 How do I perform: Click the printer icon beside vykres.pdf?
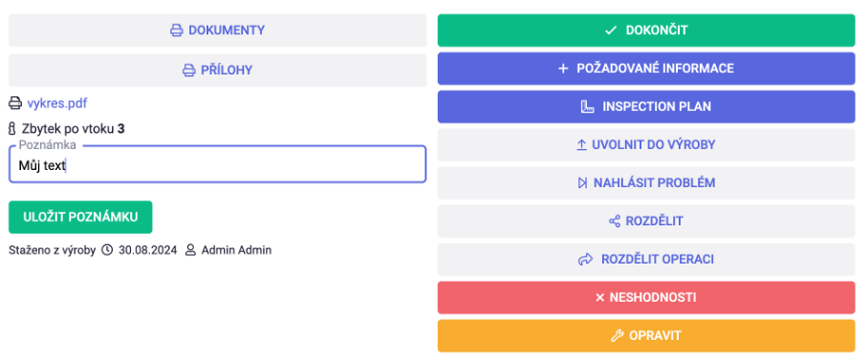[15, 103]
